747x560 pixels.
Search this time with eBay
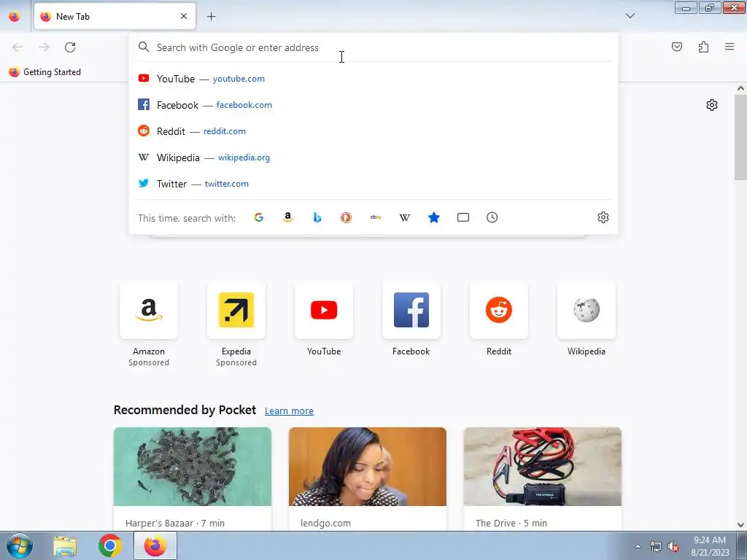(376, 217)
